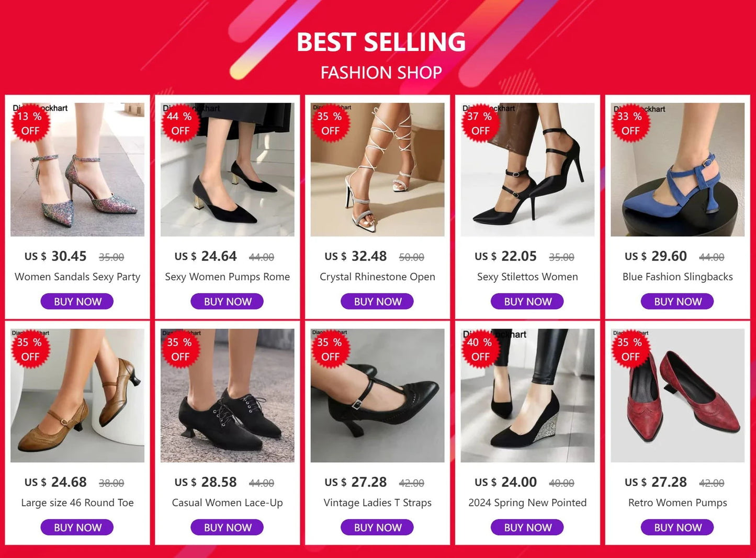Click the 40% OFF discount badge
This screenshot has width=756, height=558.
click(x=480, y=350)
